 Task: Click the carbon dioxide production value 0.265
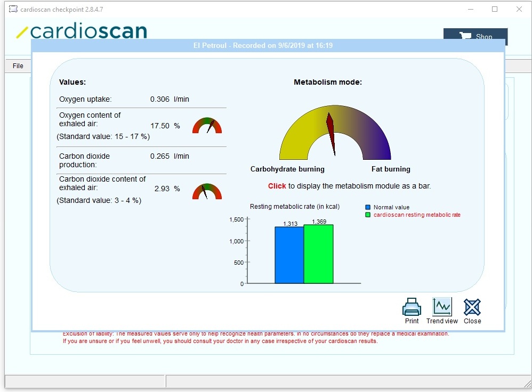pyautogui.click(x=160, y=156)
